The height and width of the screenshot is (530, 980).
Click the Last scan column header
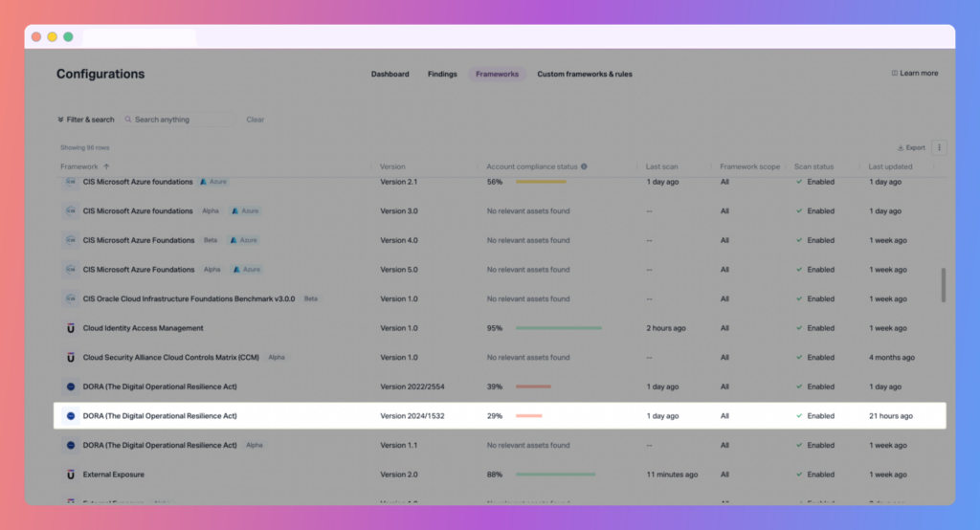coord(661,166)
